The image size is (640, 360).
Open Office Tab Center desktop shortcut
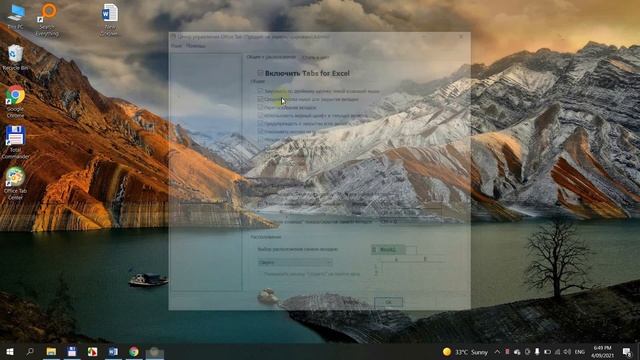[x=15, y=183]
